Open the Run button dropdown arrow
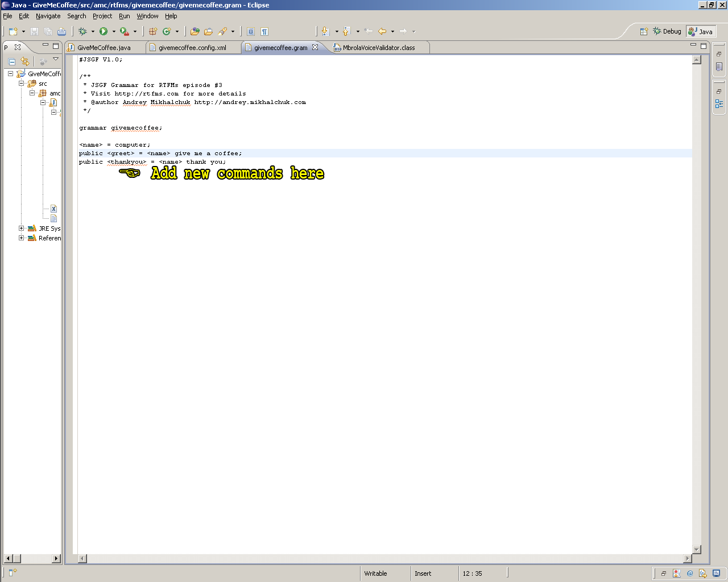Screen dimensions: 728x582 click(x=114, y=32)
